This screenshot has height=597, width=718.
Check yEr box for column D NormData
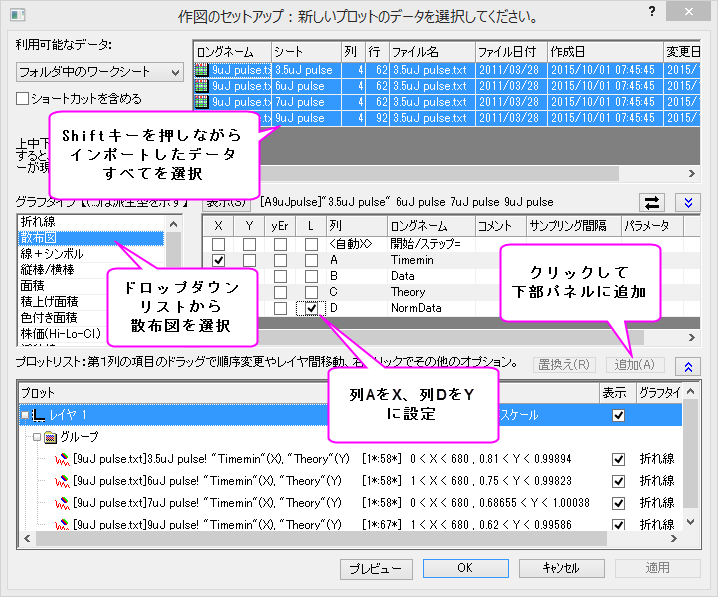coord(280,309)
